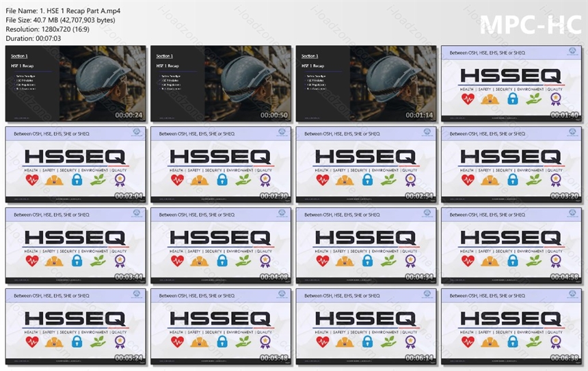This screenshot has width=588, height=371.
Task: Choose the video frame marked 00:06:14
Action: pyautogui.click(x=366, y=327)
